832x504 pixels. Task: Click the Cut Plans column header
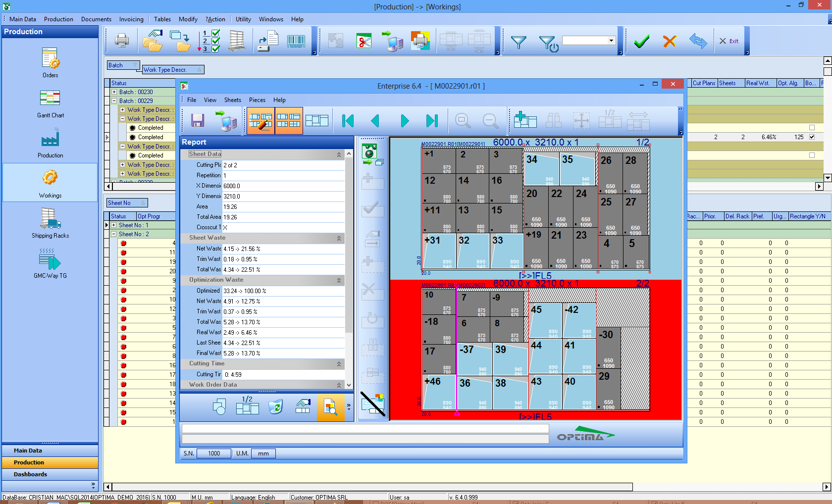[x=704, y=83]
